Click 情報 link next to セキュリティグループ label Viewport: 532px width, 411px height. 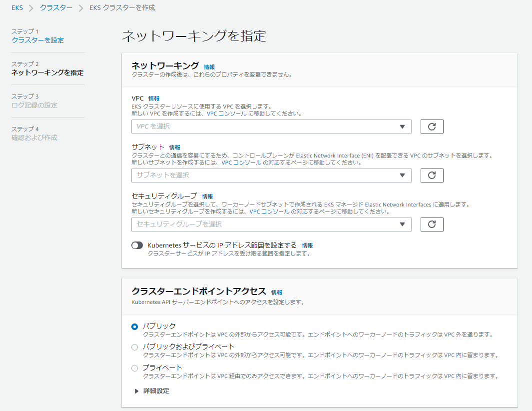(207, 196)
